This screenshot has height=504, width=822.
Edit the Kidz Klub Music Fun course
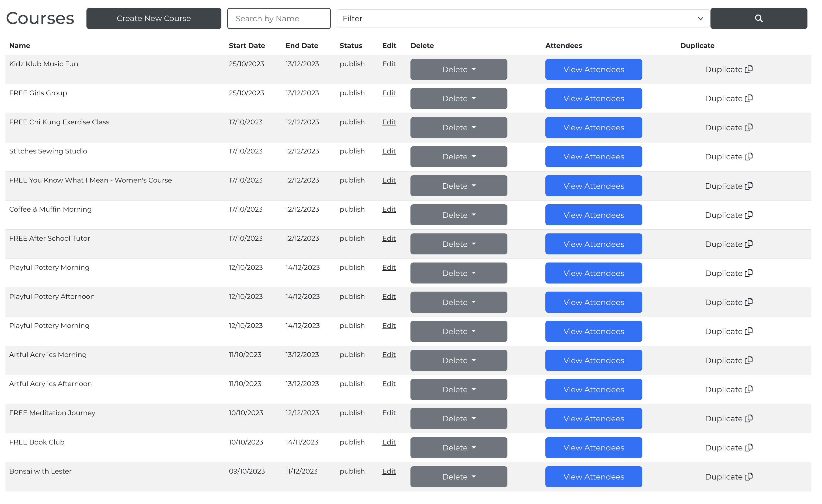389,64
